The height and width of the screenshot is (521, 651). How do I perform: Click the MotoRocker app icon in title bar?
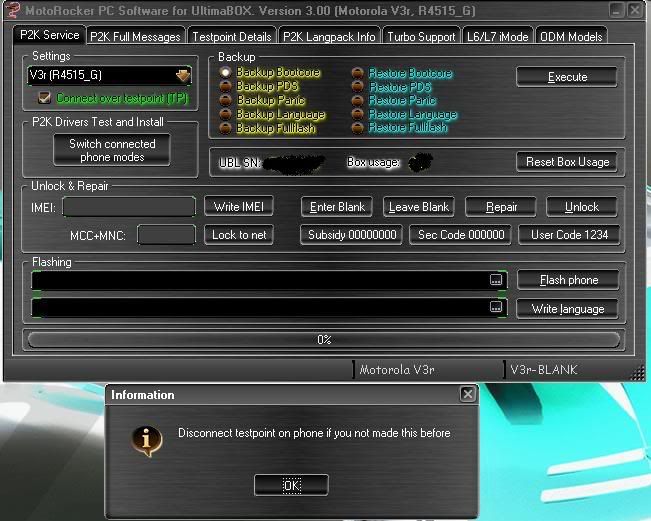[x=12, y=9]
